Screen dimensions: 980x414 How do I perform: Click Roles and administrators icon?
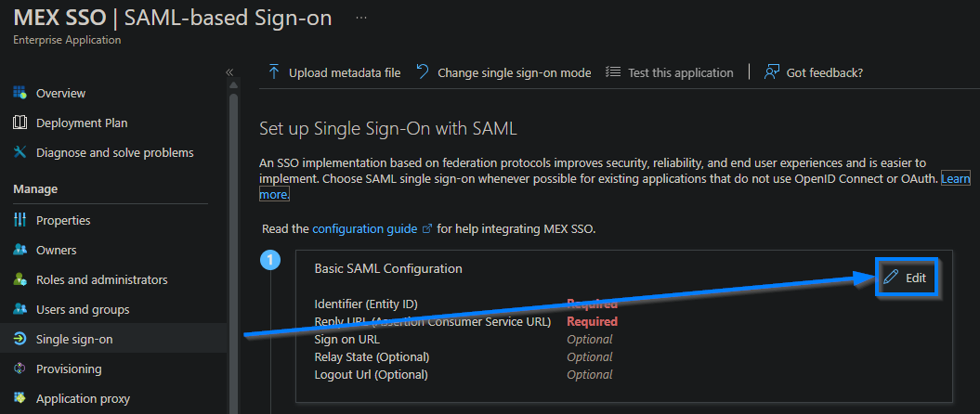tap(20, 279)
